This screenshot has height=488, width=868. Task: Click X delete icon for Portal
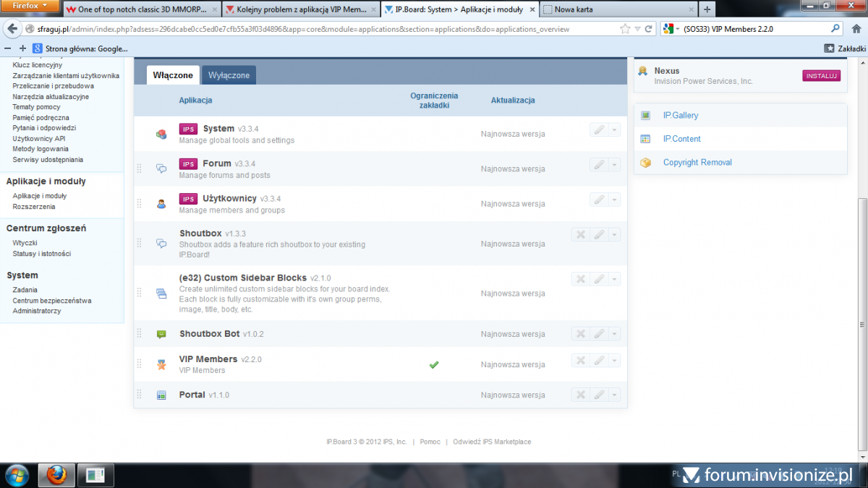[580, 395]
